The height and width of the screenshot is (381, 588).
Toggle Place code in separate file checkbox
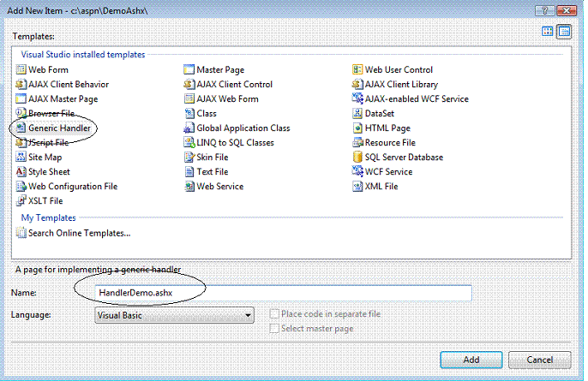(x=274, y=314)
